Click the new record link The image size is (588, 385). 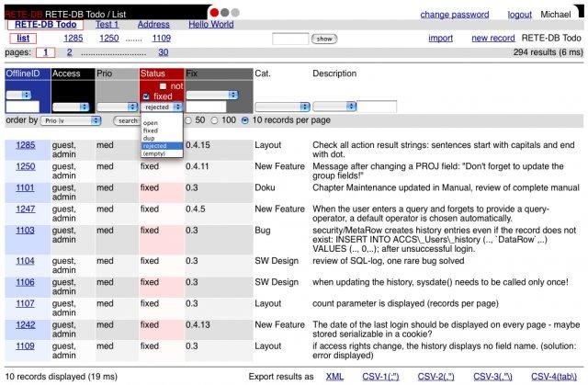(493, 38)
